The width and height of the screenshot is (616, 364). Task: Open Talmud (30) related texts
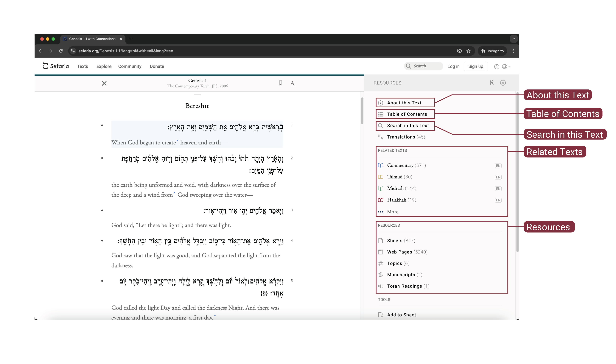(x=399, y=177)
